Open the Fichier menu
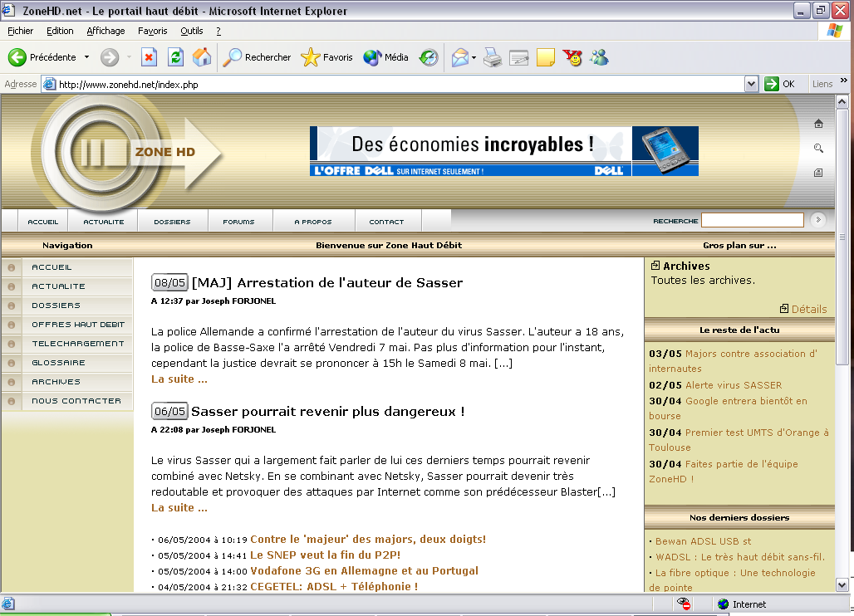This screenshot has height=616, width=854. click(x=20, y=31)
